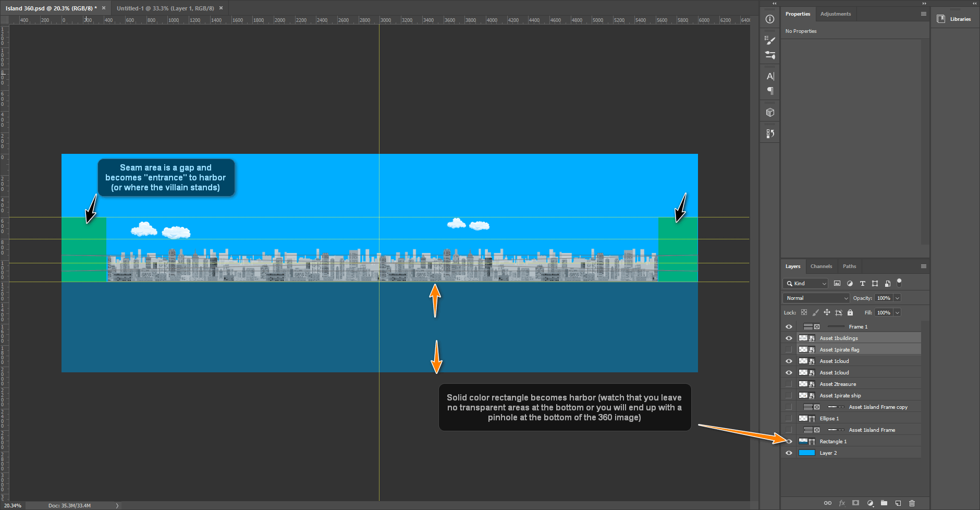Switch to the Untitled-1 document tab
980x510 pixels.
tap(165, 8)
